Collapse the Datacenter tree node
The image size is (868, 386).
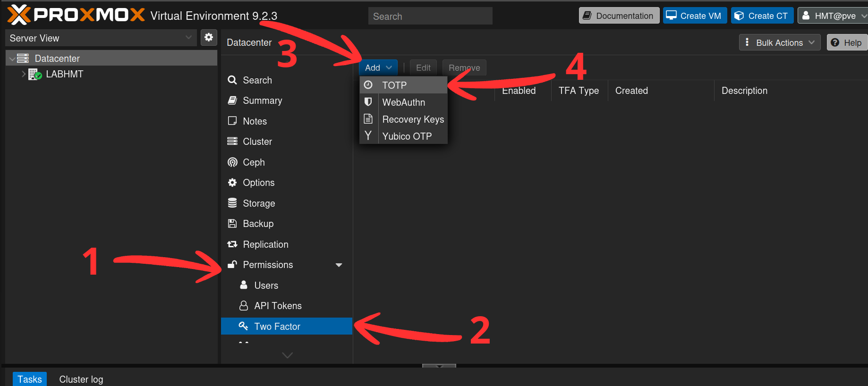[x=12, y=59]
